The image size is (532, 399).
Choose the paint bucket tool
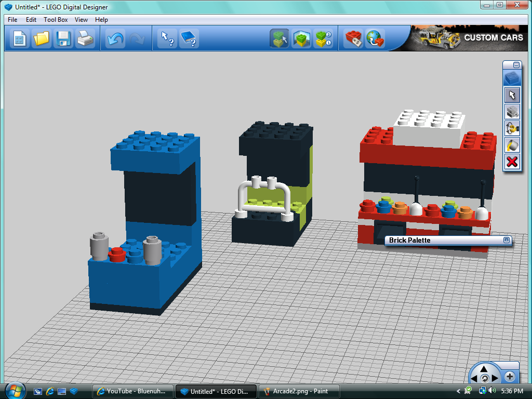click(x=512, y=145)
